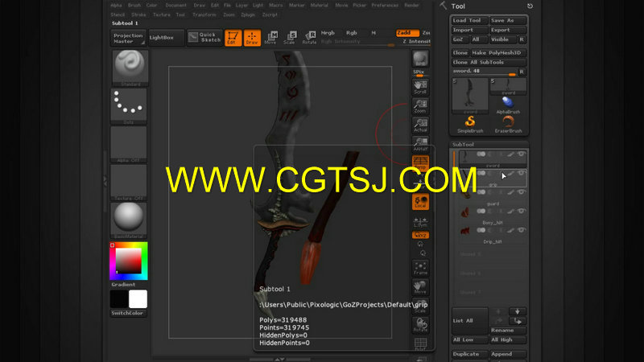Click the AAHalf icon
Viewport: 644px width, 362px height.
pos(420,144)
